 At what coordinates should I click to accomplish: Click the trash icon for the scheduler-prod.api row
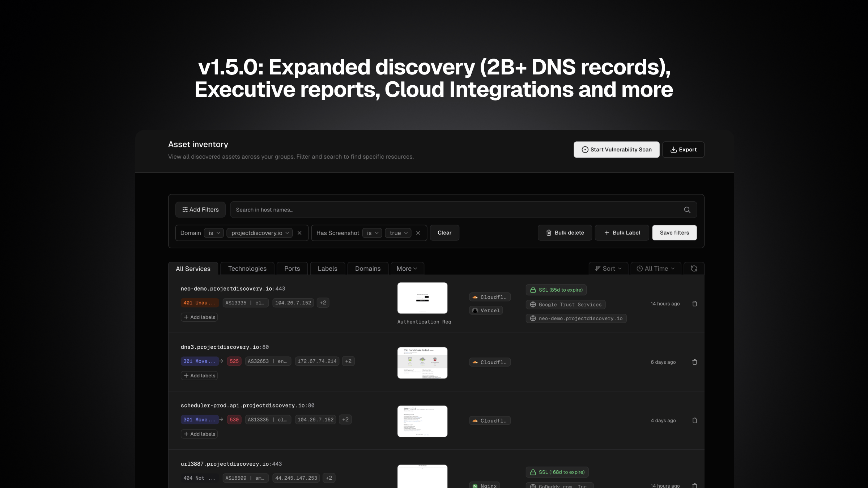(x=694, y=420)
